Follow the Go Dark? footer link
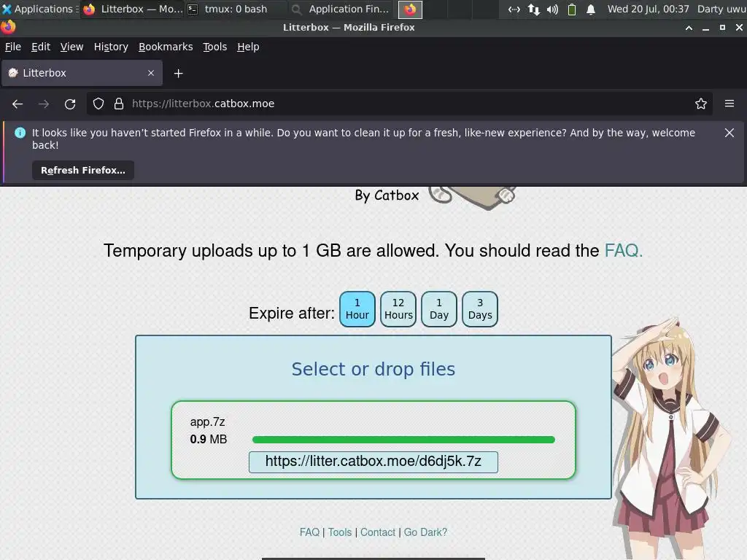The width and height of the screenshot is (747, 560). [x=425, y=532]
